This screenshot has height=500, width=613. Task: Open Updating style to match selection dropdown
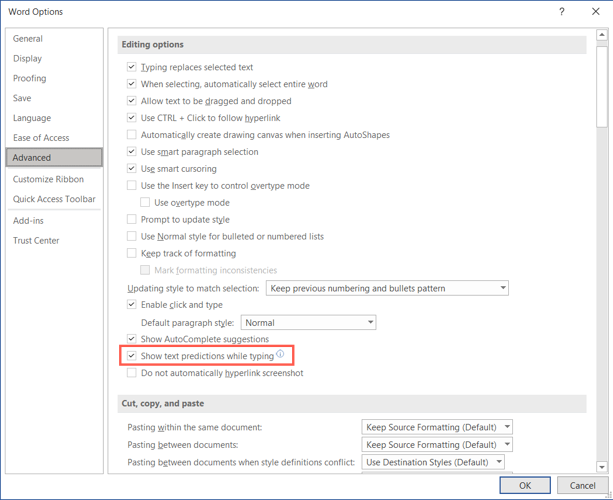tap(387, 288)
